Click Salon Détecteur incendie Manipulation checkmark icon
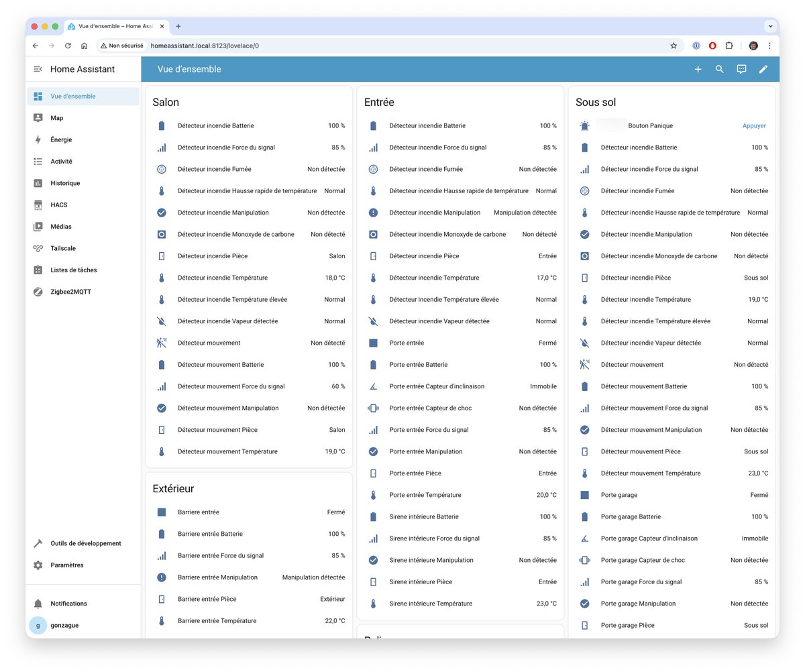The image size is (805, 672). pyautogui.click(x=162, y=213)
